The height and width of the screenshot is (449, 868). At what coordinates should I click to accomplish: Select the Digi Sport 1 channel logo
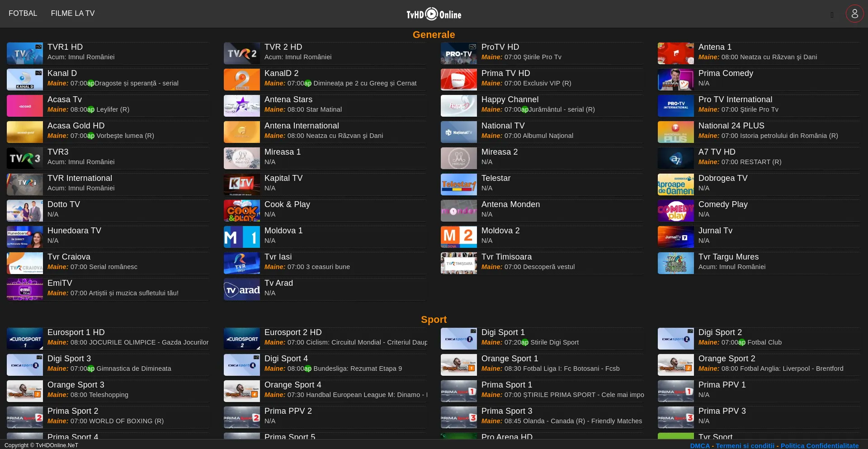click(458, 338)
